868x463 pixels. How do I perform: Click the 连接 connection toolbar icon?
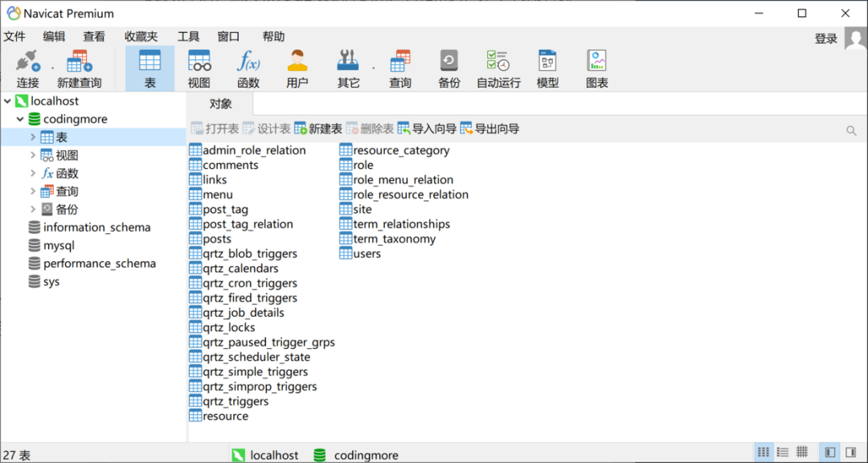27,68
